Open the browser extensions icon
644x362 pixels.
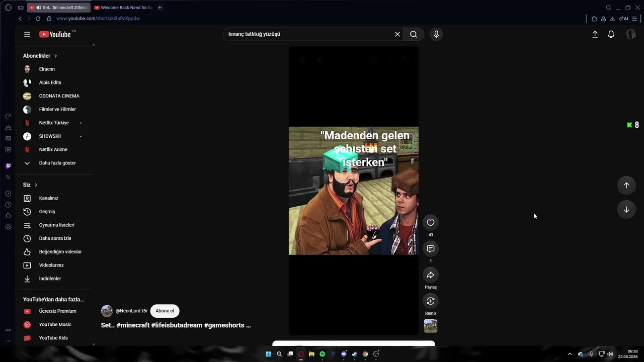click(594, 19)
